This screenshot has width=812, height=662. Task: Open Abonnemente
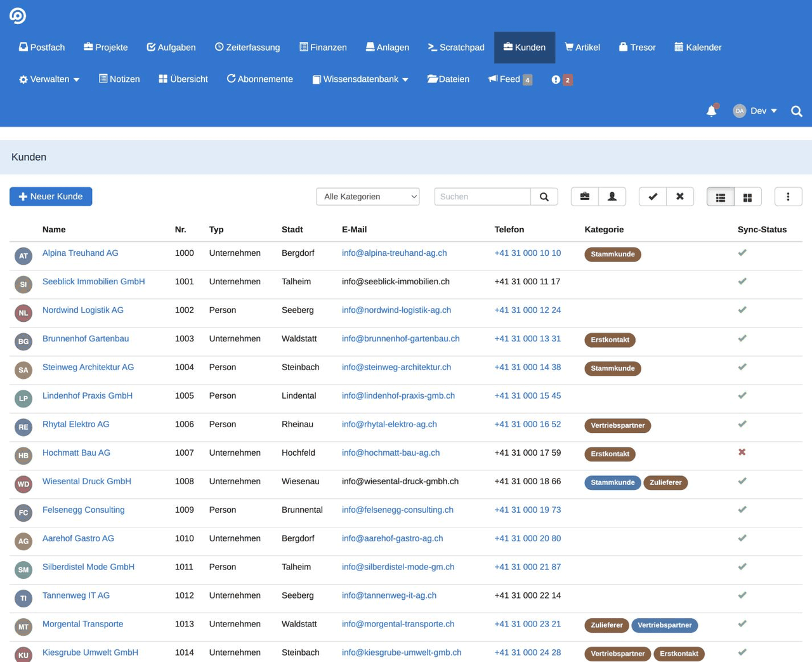click(x=260, y=79)
